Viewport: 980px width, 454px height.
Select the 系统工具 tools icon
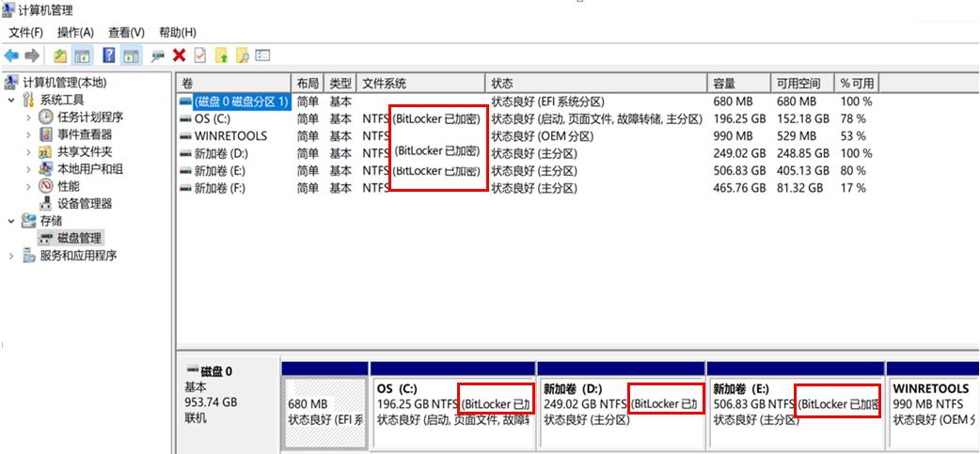(29, 100)
